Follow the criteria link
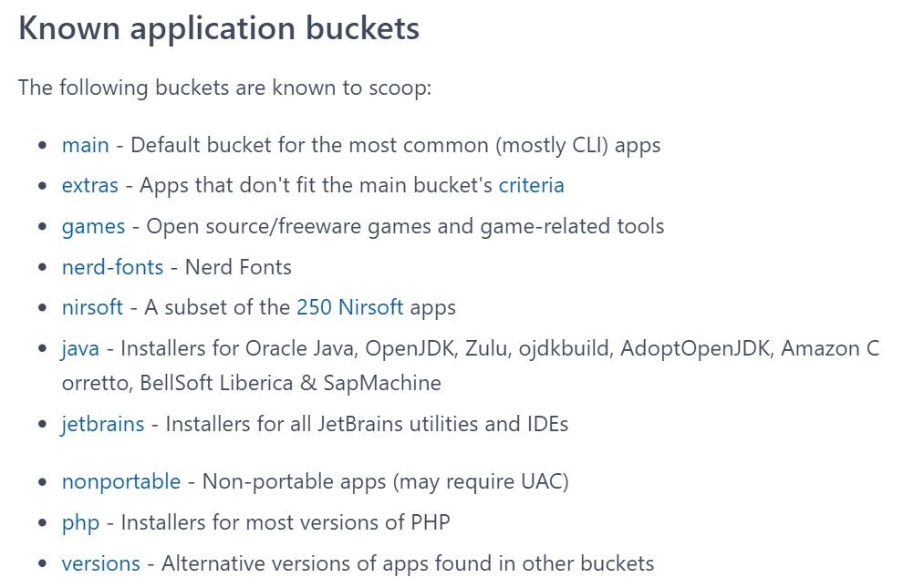The width and height of the screenshot is (924, 588). pyautogui.click(x=531, y=186)
